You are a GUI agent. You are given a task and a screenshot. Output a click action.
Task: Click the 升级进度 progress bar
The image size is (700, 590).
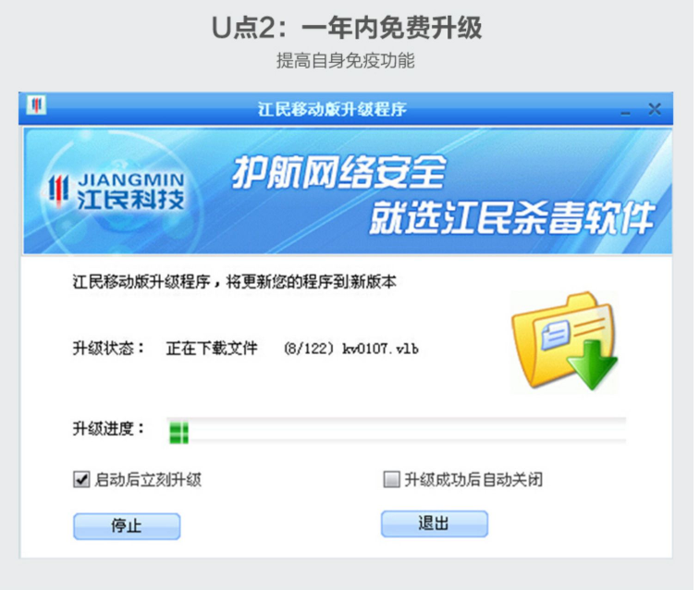(x=396, y=430)
